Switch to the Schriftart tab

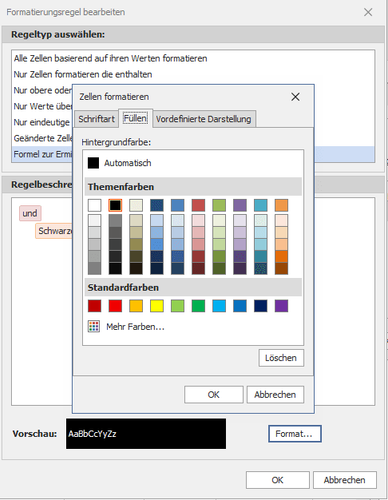tap(96, 119)
